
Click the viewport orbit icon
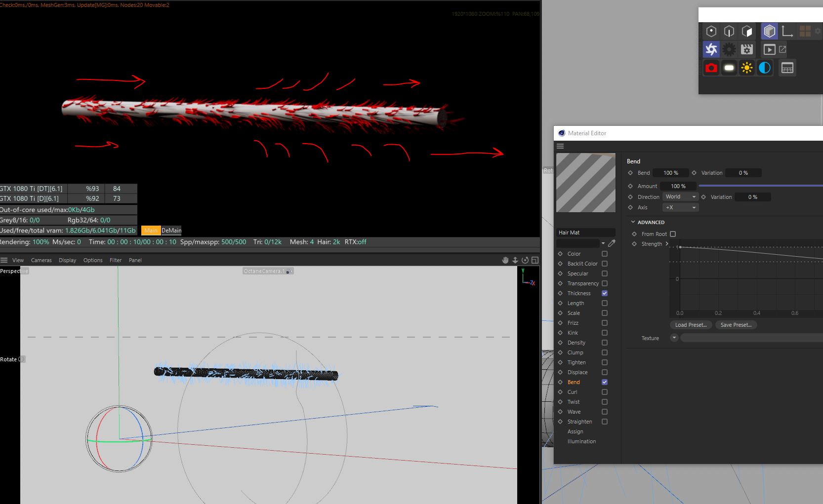525,260
